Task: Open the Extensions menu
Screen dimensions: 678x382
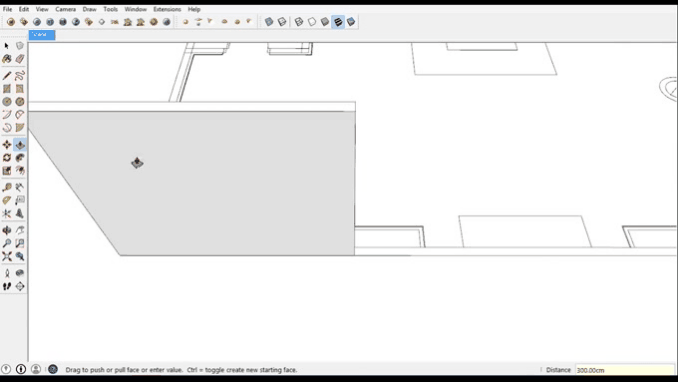Action: [167, 9]
